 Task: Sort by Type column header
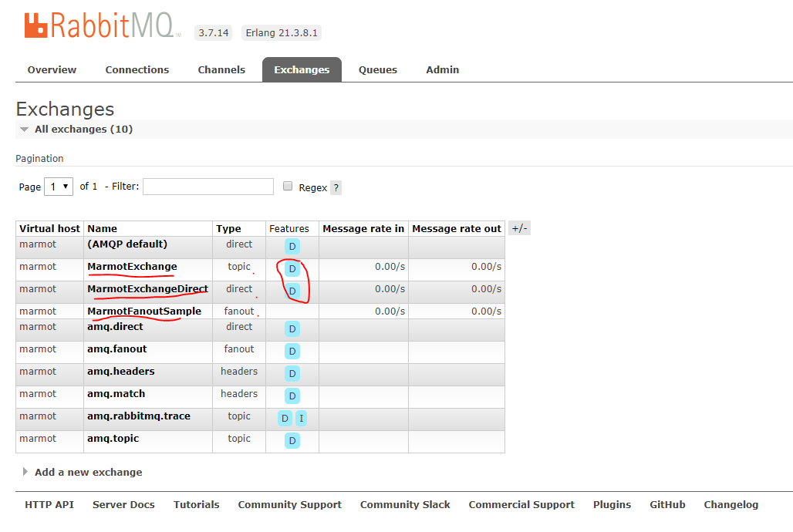(x=228, y=228)
